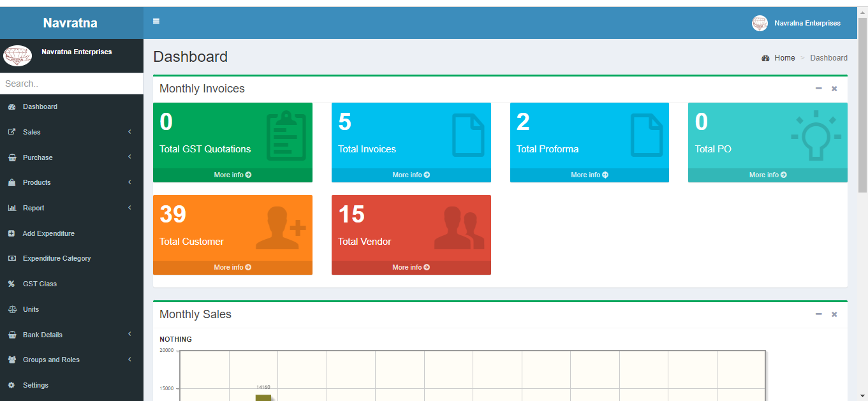Image resolution: width=868 pixels, height=401 pixels.
Task: Open More info for Total GST Quotations
Action: pos(233,175)
